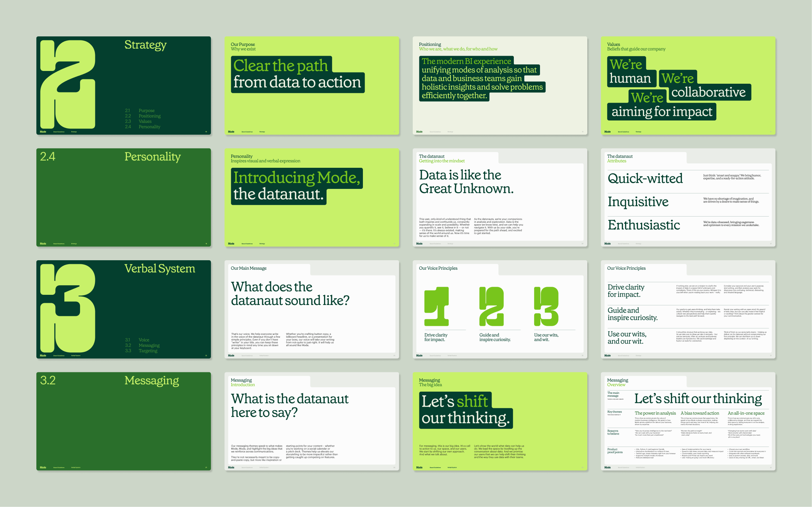This screenshot has height=507, width=812.
Task: Select the Values 'We're human' slide
Action: pos(688,86)
